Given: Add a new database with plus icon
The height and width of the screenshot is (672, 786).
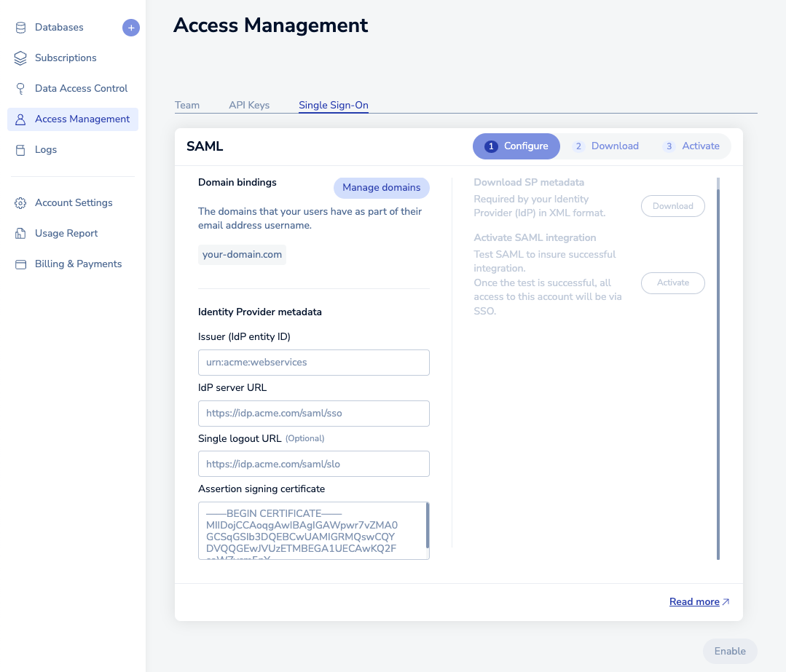Looking at the screenshot, I should pos(130,28).
